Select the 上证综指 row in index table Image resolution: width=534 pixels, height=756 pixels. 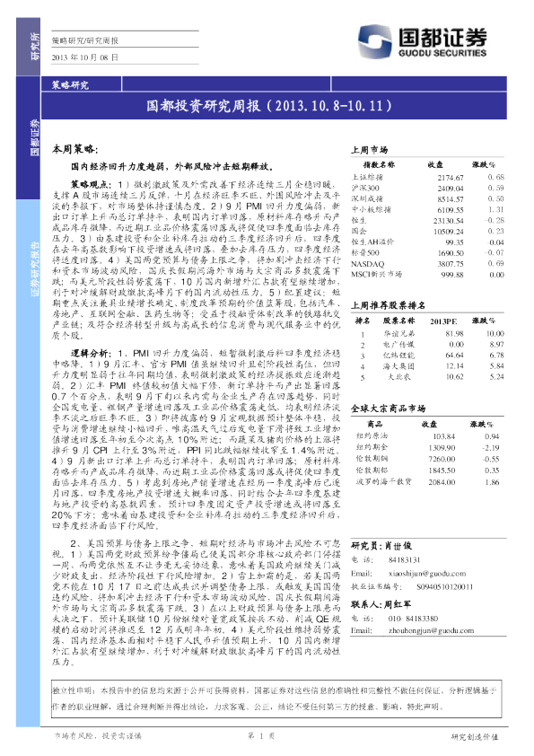pyautogui.click(x=428, y=177)
